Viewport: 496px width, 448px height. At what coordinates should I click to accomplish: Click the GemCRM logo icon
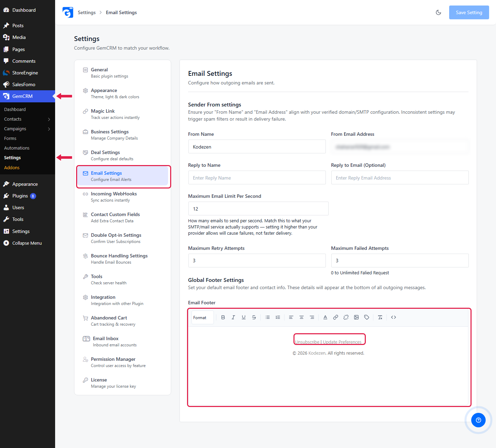[x=68, y=12]
